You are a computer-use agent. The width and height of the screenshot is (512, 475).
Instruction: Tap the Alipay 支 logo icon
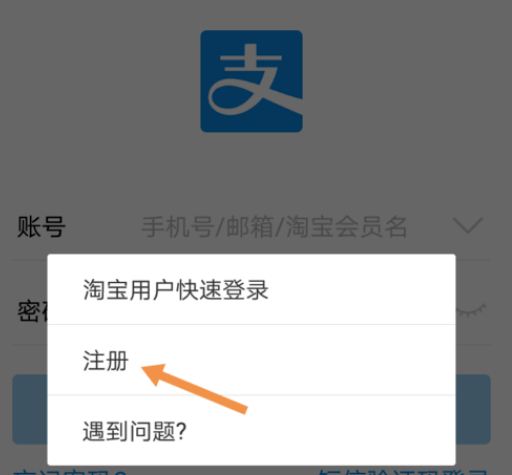click(x=251, y=81)
